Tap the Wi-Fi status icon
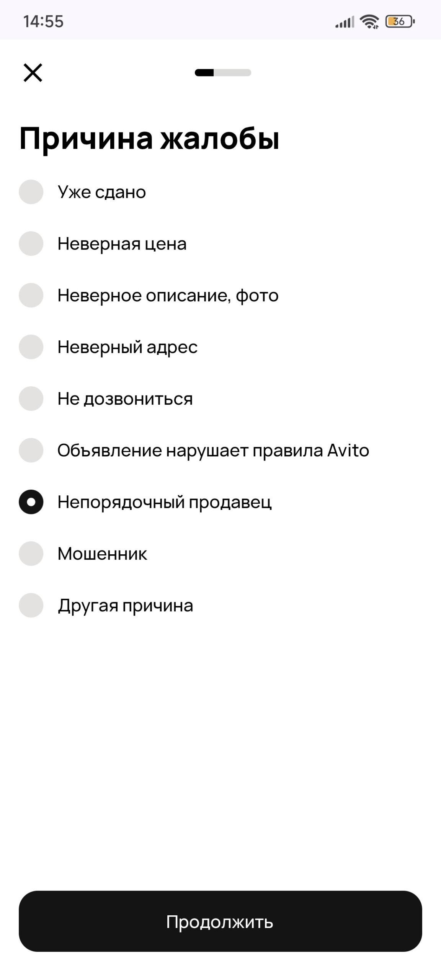Viewport: 441px width, 980px height. point(370,21)
